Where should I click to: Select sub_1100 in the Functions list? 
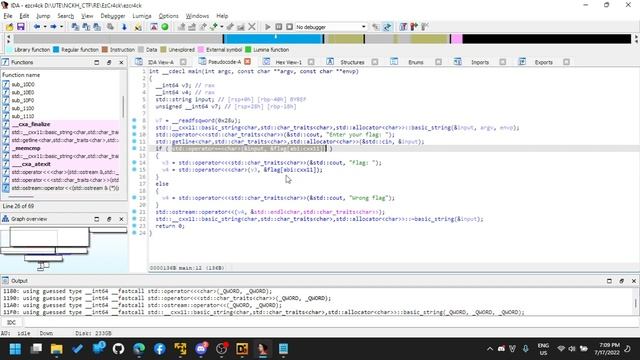coord(23,108)
